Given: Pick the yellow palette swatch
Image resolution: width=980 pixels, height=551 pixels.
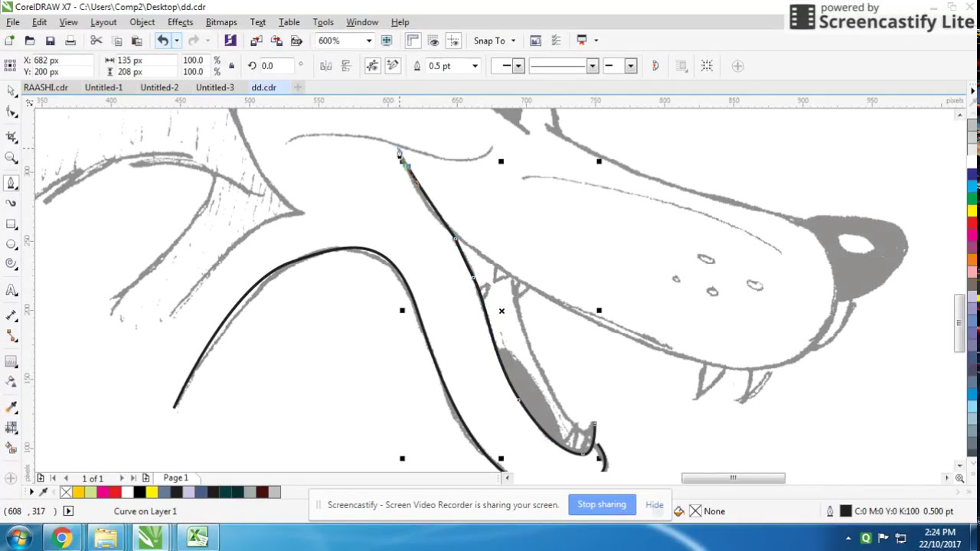Looking at the screenshot, I should [152, 492].
